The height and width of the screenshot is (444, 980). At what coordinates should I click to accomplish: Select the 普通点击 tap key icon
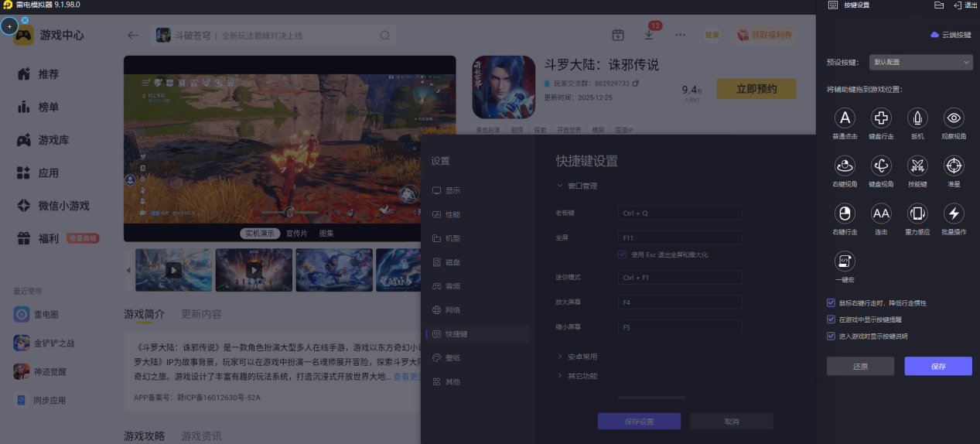coord(845,118)
